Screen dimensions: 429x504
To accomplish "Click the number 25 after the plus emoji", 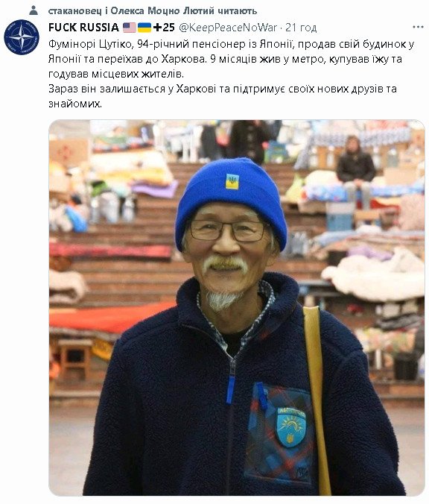I will pyautogui.click(x=168, y=28).
